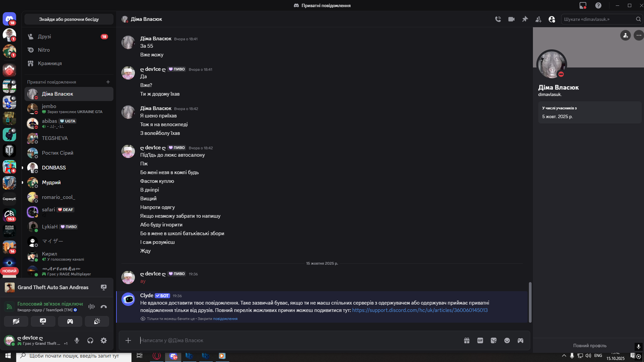
Task: Start a voice call with Діма Власюк
Action: 498,19
